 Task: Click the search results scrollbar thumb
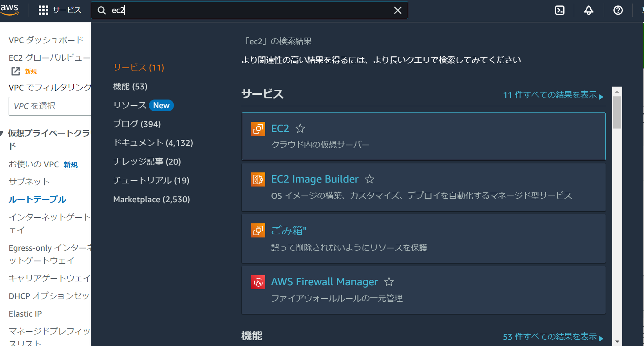(617, 112)
